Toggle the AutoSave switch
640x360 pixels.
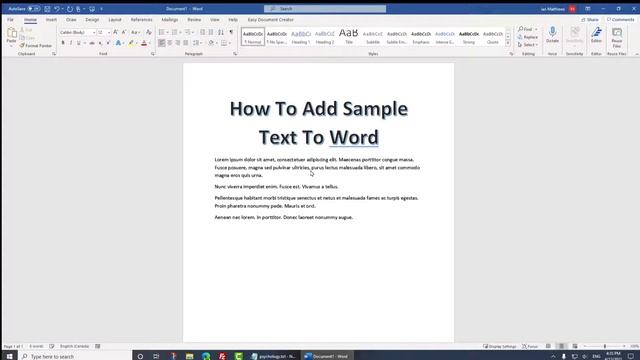click(x=34, y=9)
